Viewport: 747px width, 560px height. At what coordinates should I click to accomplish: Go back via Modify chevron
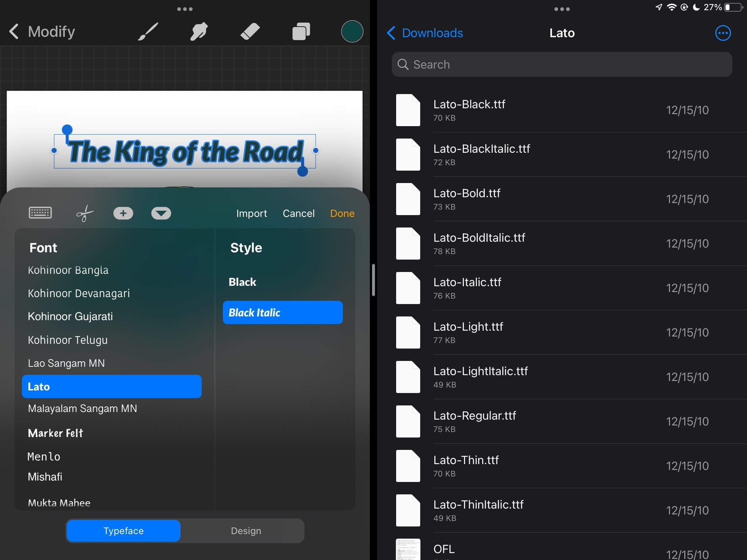[x=14, y=32]
